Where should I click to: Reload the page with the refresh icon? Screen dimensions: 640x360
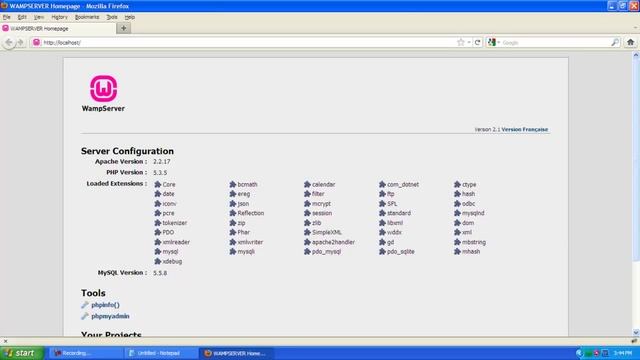478,42
